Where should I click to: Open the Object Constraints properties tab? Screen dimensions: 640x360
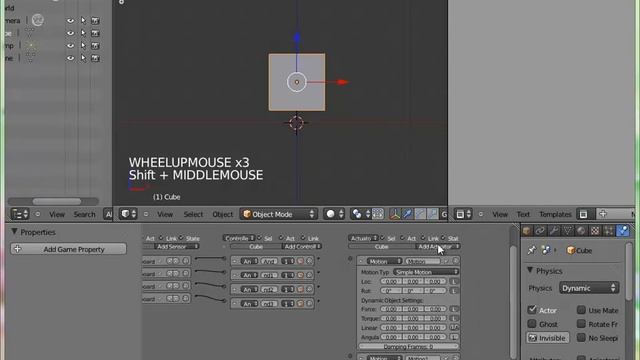click(540, 231)
